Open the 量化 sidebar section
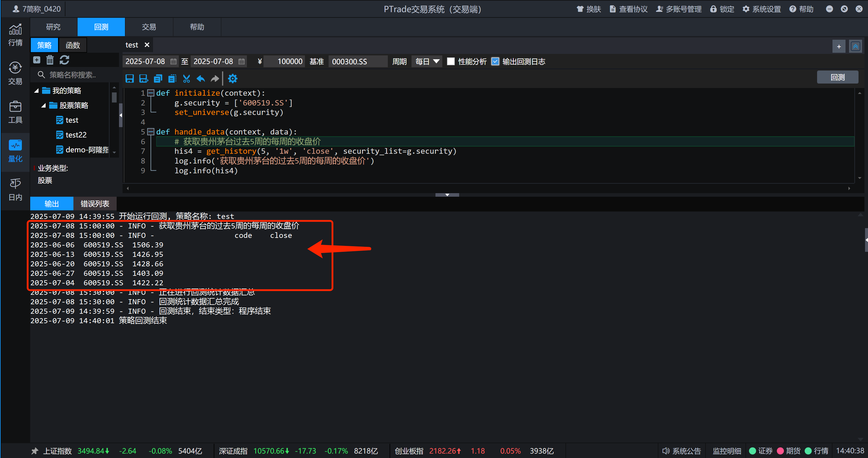Viewport: 868px width, 458px height. click(15, 151)
